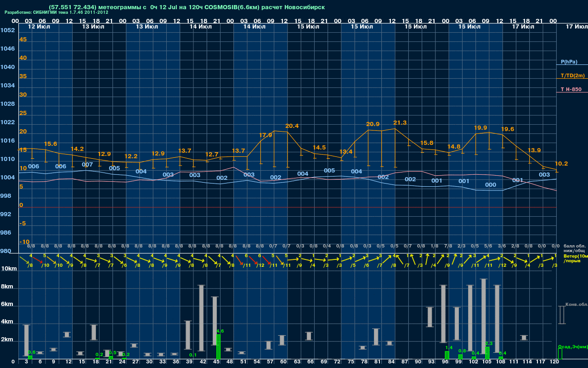Image resolution: width=588 pixels, height=368 pixels.
Task: Click the forecast hour 45 label
Action: (216, 362)
